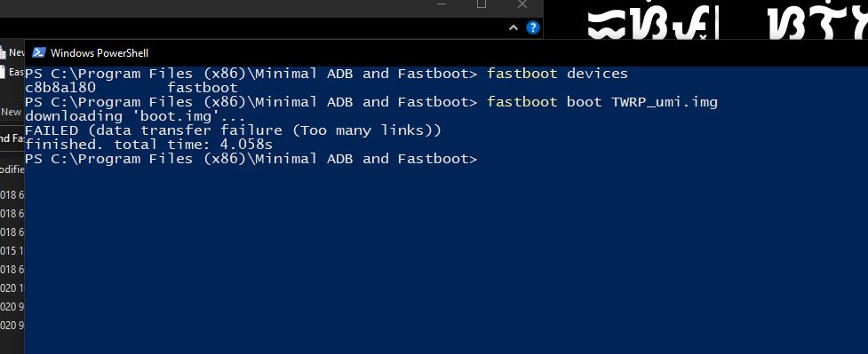Click the FAILED data transfer failure line
Image resolution: width=868 pixels, height=354 pixels.
click(233, 130)
